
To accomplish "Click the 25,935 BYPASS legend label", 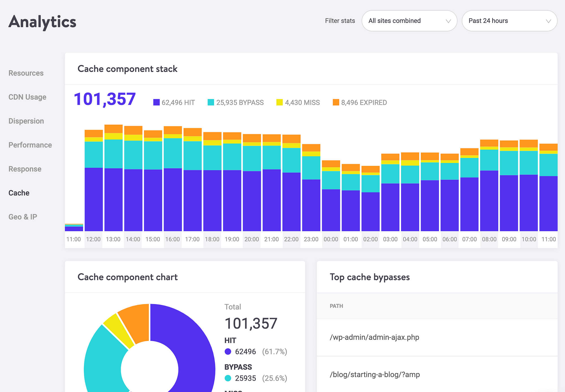I will [x=240, y=103].
